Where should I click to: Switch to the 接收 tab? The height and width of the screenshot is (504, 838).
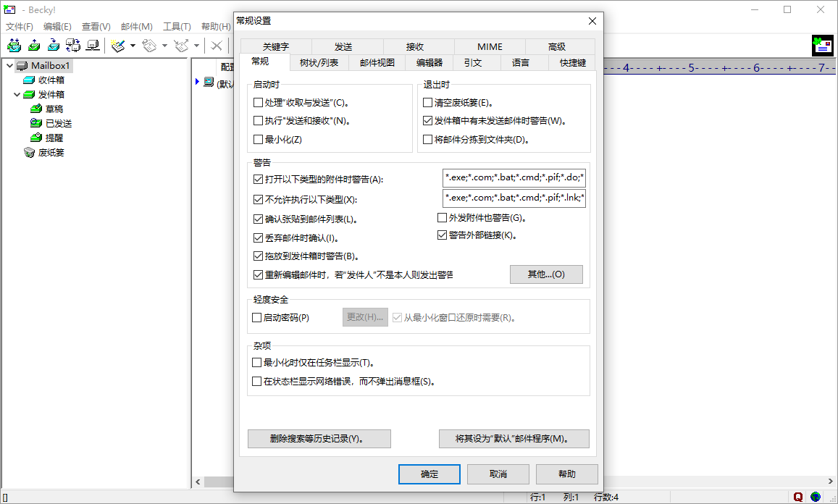[x=415, y=46]
